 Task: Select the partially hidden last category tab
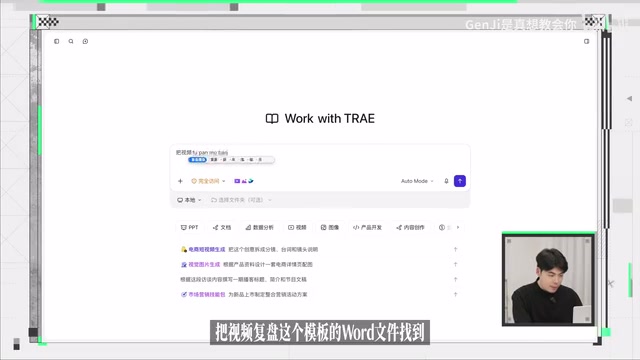pyautogui.click(x=444, y=227)
